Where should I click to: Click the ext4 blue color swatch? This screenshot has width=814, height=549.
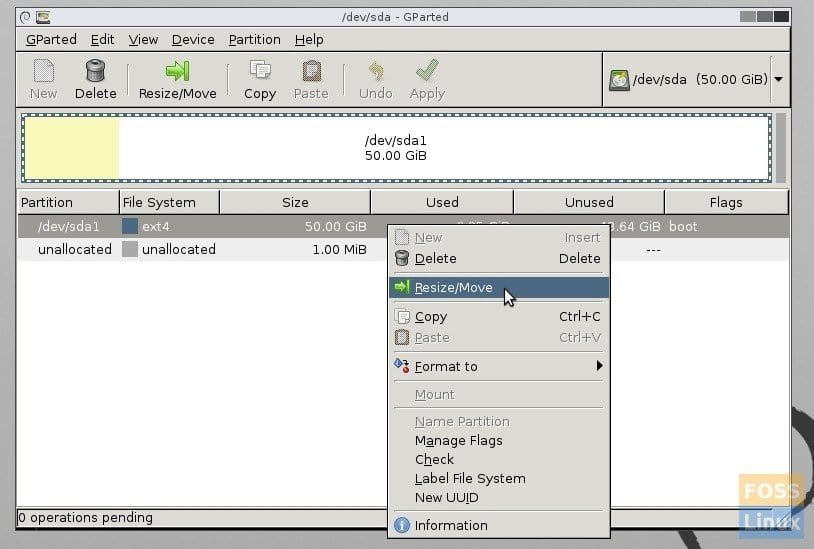point(130,227)
